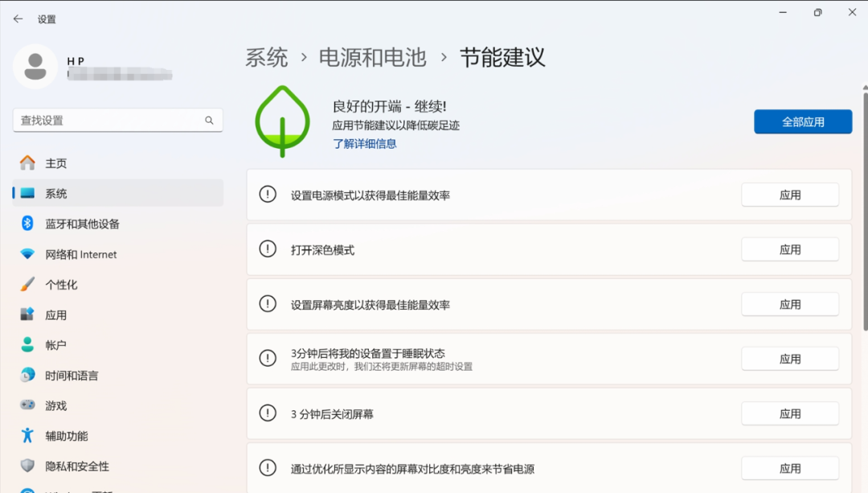Click the info icon beside 设置屏幕亮度

(268, 303)
